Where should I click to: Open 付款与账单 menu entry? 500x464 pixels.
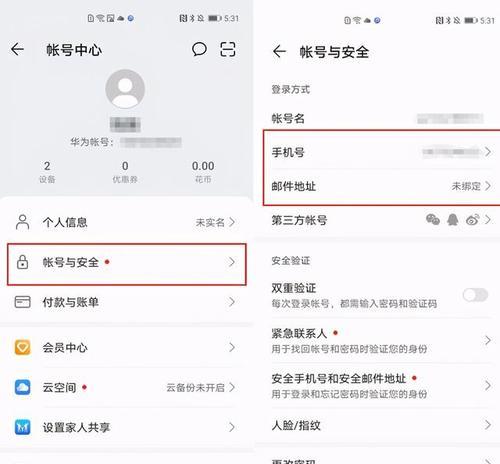pyautogui.click(x=126, y=302)
